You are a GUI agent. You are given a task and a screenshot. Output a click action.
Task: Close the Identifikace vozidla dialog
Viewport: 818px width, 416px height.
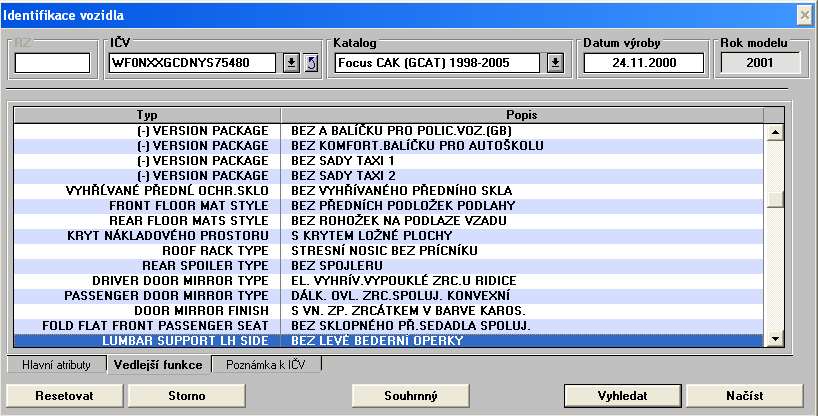[803, 14]
